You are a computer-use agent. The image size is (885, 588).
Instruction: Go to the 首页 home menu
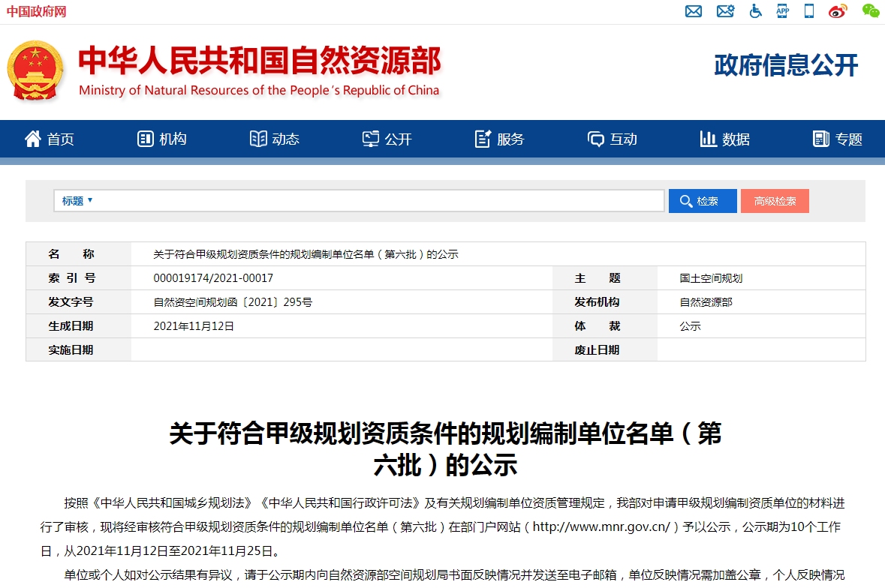click(50, 139)
